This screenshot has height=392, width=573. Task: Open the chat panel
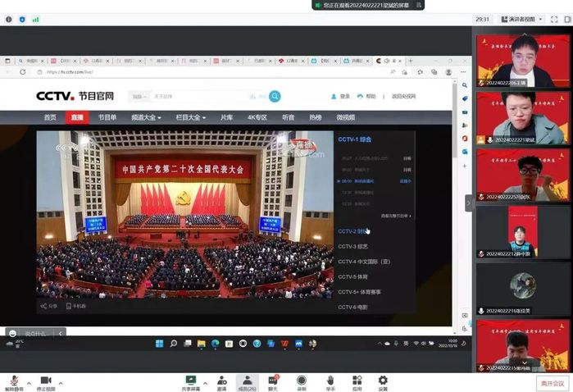[273, 381]
